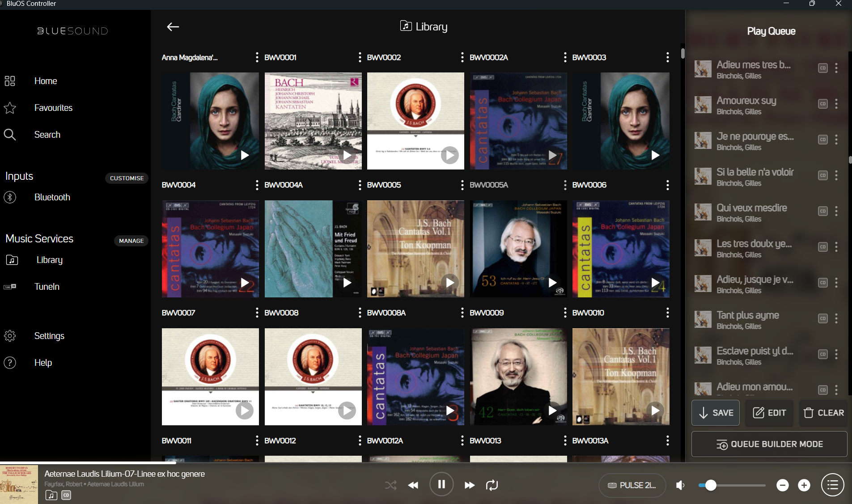The height and width of the screenshot is (504, 852).
Task: Open options for Amoureux suy queue track
Action: (x=836, y=104)
